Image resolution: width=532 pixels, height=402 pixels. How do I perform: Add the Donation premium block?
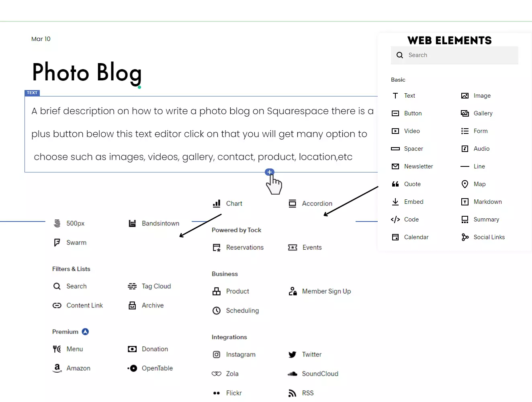(148, 349)
